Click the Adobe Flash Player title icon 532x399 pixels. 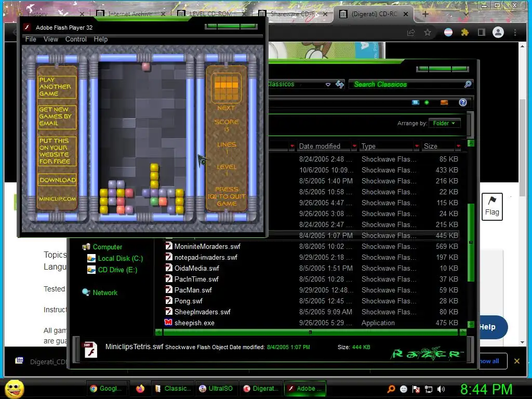click(x=27, y=28)
